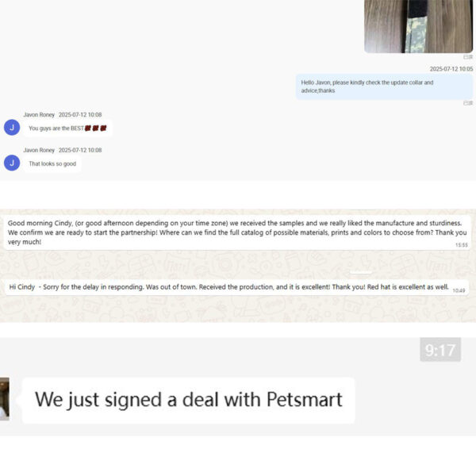This screenshot has height=476, width=476.
Task: Select the 'That looks so good' message
Action: click(x=52, y=163)
